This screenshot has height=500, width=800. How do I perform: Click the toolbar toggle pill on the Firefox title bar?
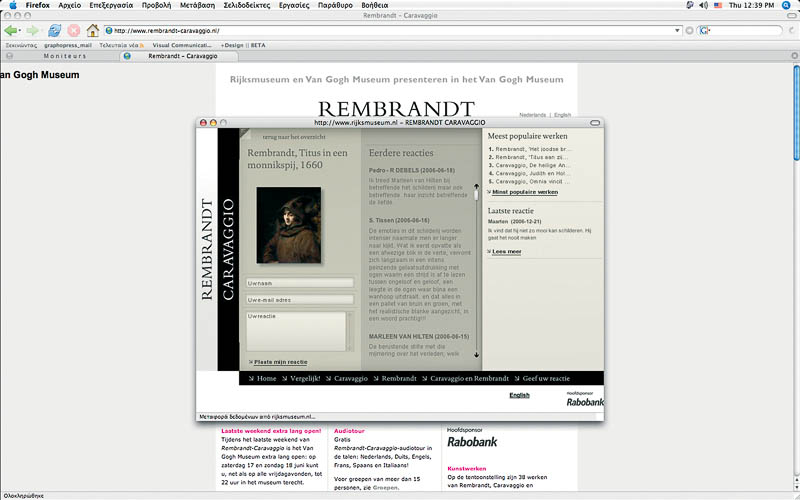(791, 15)
